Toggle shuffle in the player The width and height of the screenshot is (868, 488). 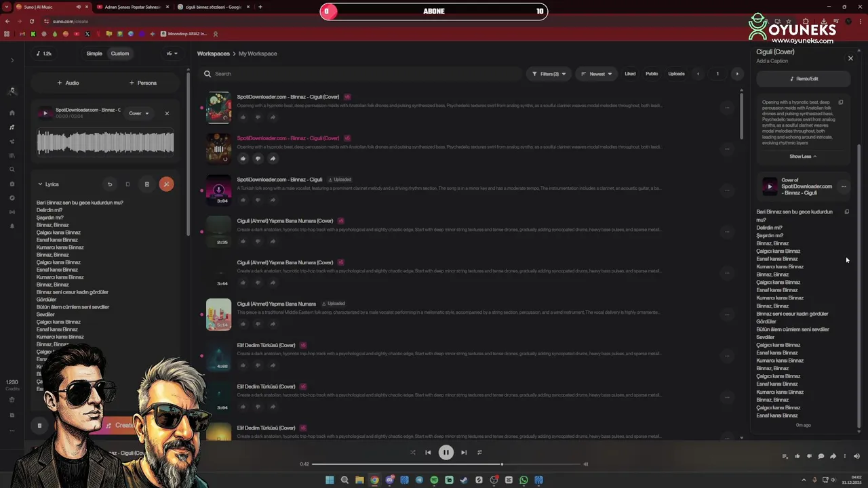pyautogui.click(x=412, y=453)
